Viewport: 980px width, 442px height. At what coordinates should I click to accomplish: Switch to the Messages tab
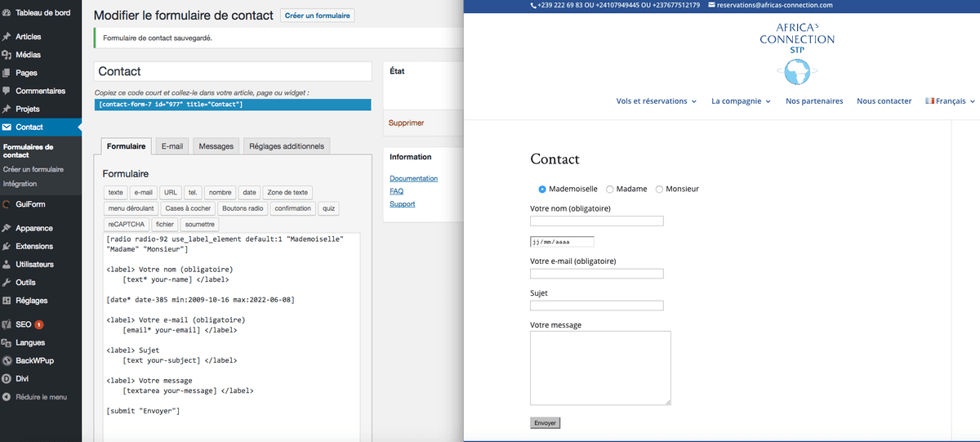point(216,146)
